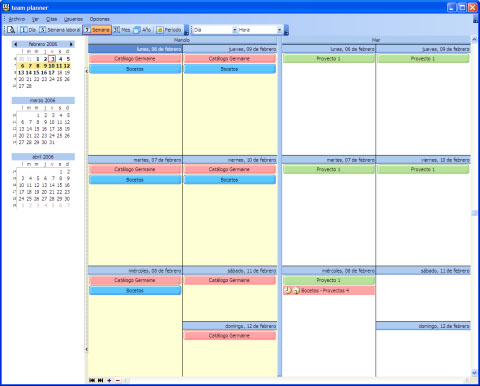
Task: Select the Periodo view icon
Action: [169, 30]
